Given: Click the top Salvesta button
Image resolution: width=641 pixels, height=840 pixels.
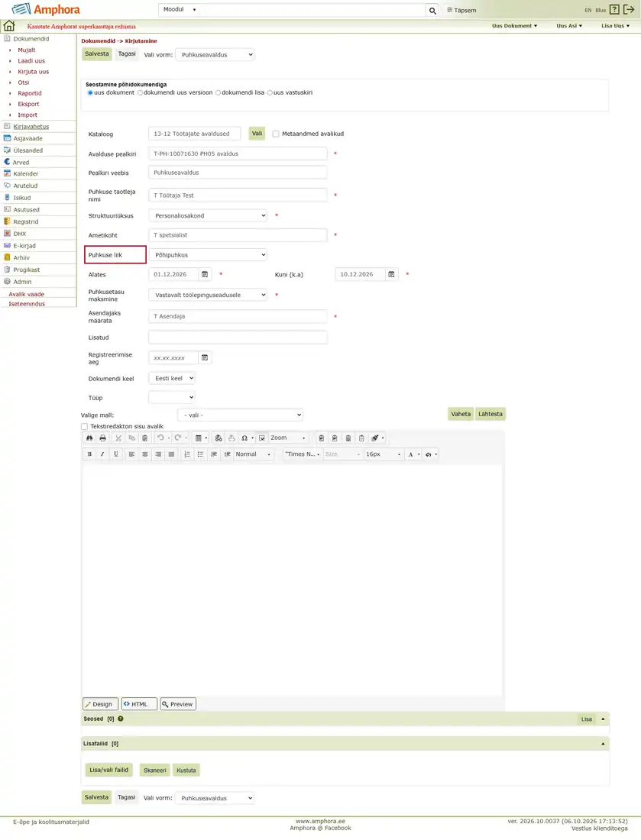Looking at the screenshot, I should (x=97, y=54).
